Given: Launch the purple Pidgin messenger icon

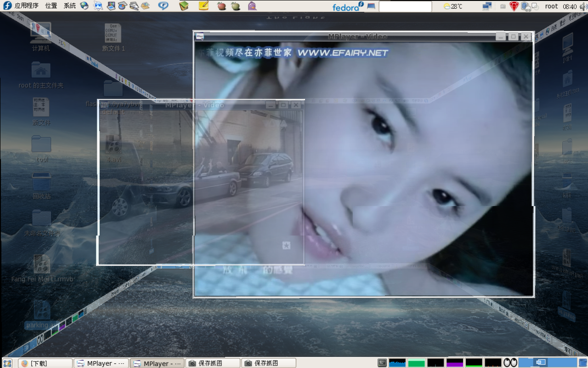Looking at the screenshot, I should [252, 6].
